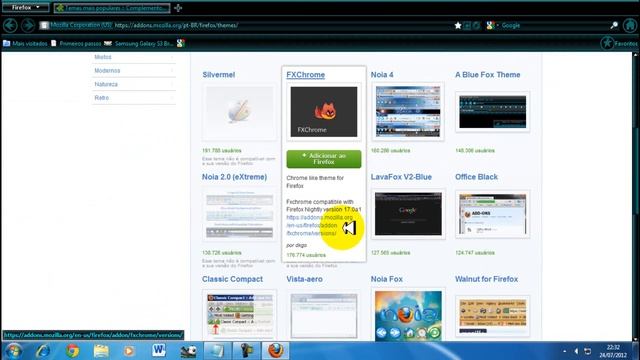The height and width of the screenshot is (360, 640).
Task: Open the 'Samsung Galaxy S3' bookmark
Action: click(x=139, y=43)
